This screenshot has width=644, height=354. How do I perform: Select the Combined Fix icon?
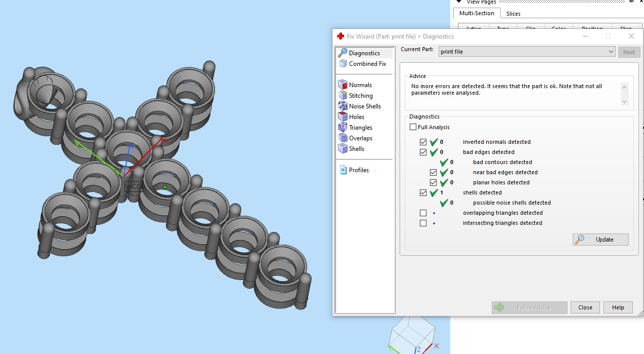point(343,63)
